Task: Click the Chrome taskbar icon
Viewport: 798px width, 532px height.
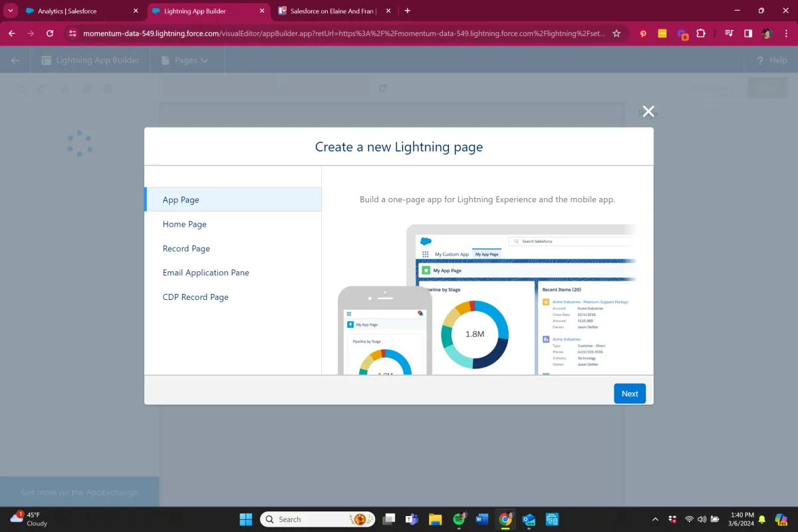Action: point(505,519)
